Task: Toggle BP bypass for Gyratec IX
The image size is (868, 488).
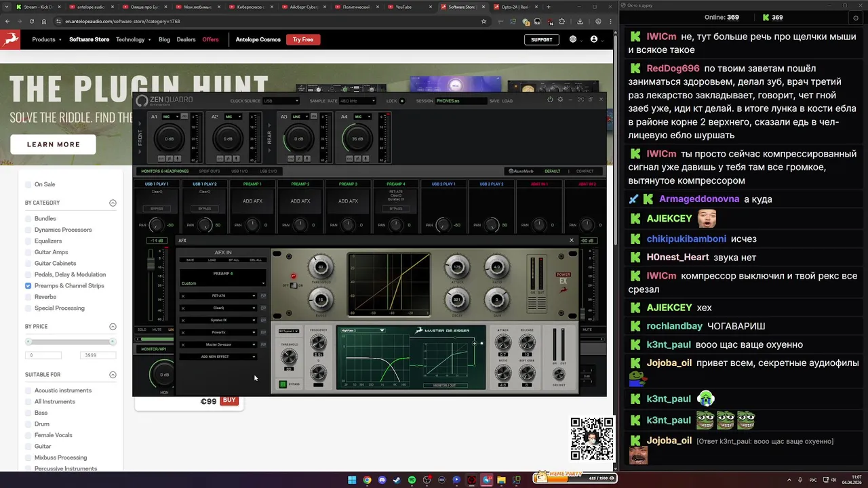Action: 263,321
